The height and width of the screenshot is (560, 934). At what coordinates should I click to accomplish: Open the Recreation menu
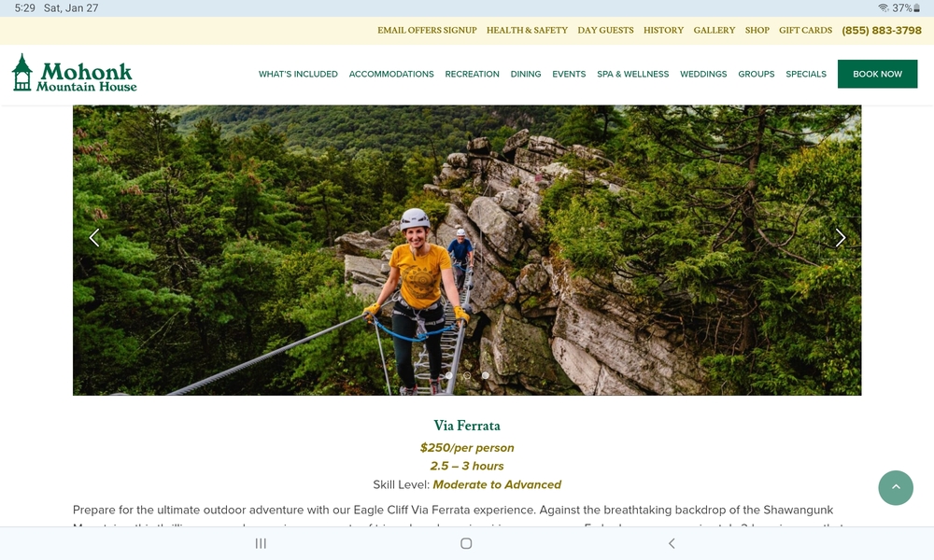pos(472,74)
